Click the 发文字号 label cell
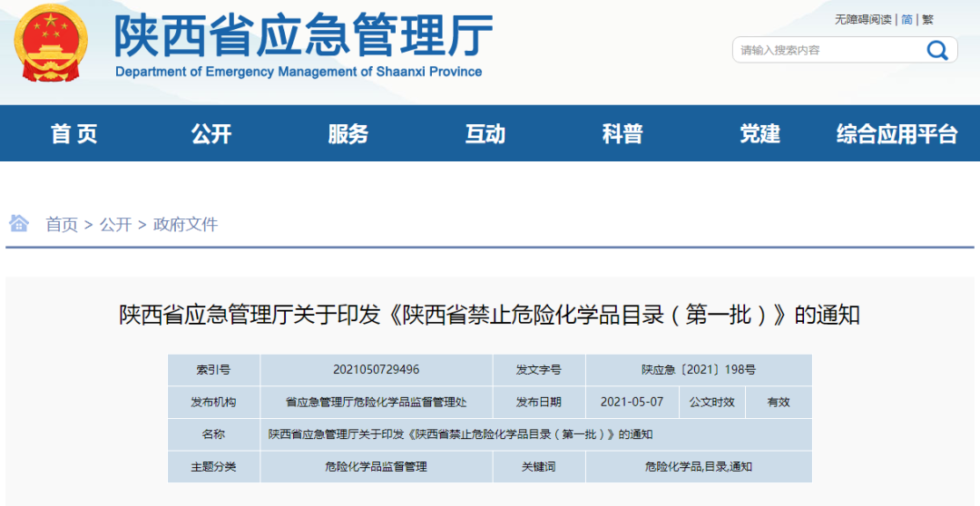The height and width of the screenshot is (506, 980). point(539,370)
